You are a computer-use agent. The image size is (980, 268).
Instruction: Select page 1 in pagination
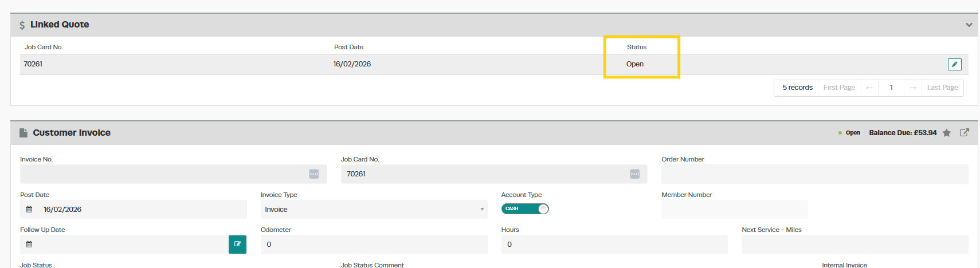[891, 88]
